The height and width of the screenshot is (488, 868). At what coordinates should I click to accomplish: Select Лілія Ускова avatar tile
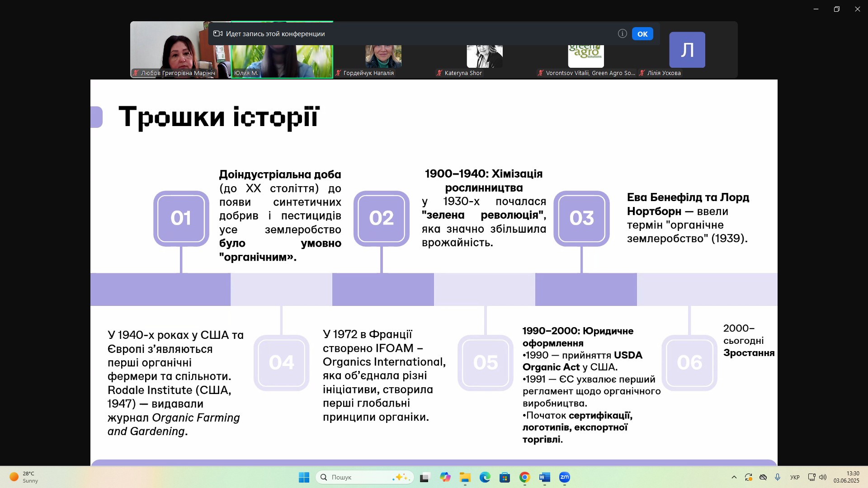point(687,50)
